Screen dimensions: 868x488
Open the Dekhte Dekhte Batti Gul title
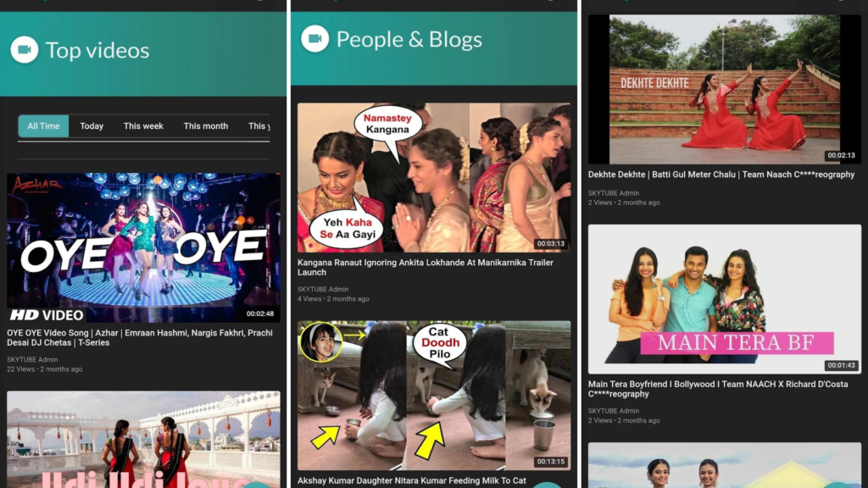pyautogui.click(x=721, y=175)
